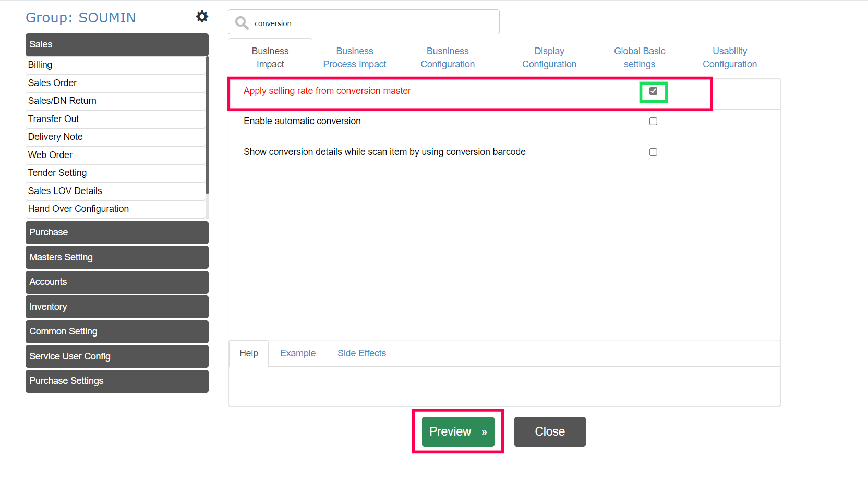The height and width of the screenshot is (480, 868).
Task: Select the Global Basic settings tab
Action: (x=640, y=58)
